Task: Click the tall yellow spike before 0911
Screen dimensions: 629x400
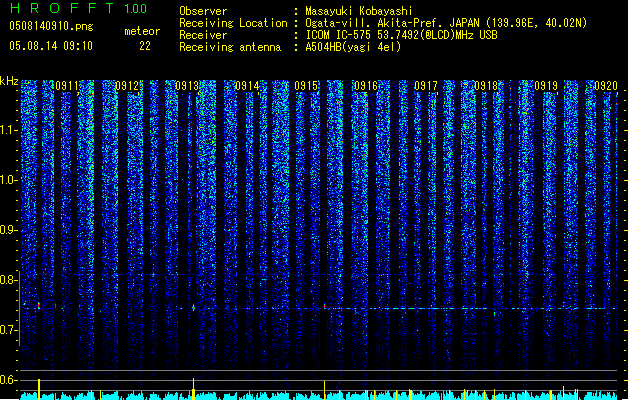Action: coord(39,388)
